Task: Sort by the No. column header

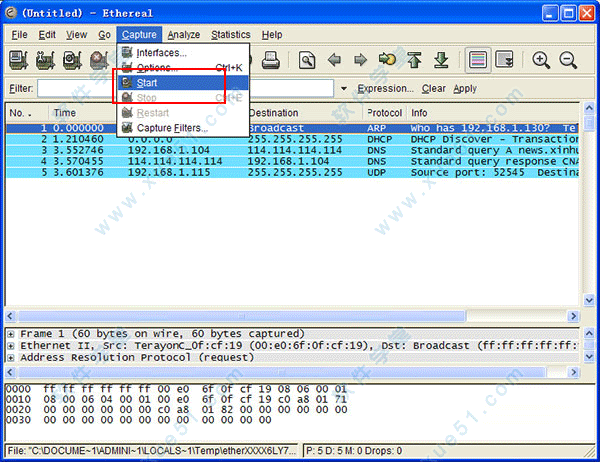Action: (x=27, y=113)
